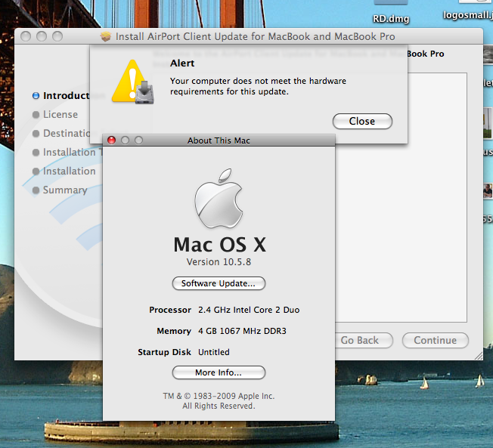Close the About This Mac window
The image size is (493, 448).
112,140
